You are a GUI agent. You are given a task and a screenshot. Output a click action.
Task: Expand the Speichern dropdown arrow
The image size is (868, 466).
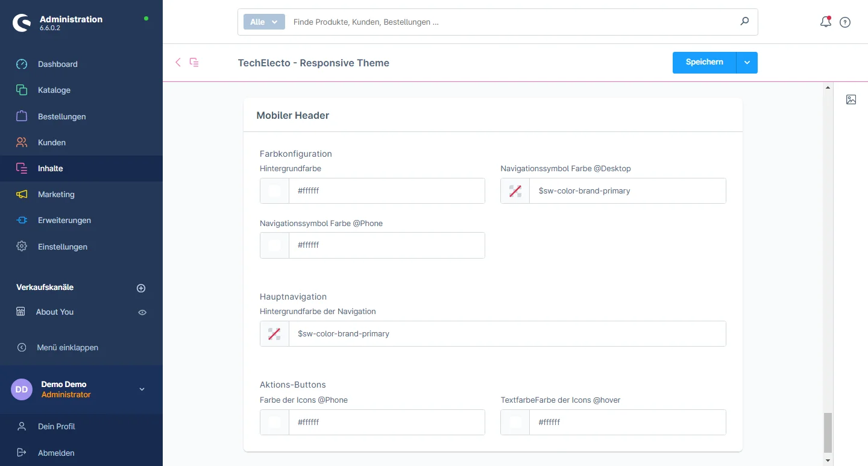[x=747, y=63]
